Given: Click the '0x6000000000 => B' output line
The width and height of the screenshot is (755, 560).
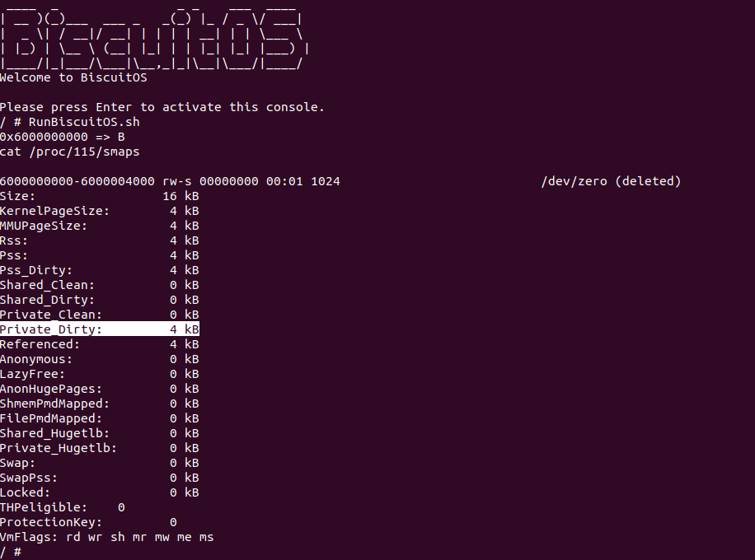Looking at the screenshot, I should coord(62,137).
